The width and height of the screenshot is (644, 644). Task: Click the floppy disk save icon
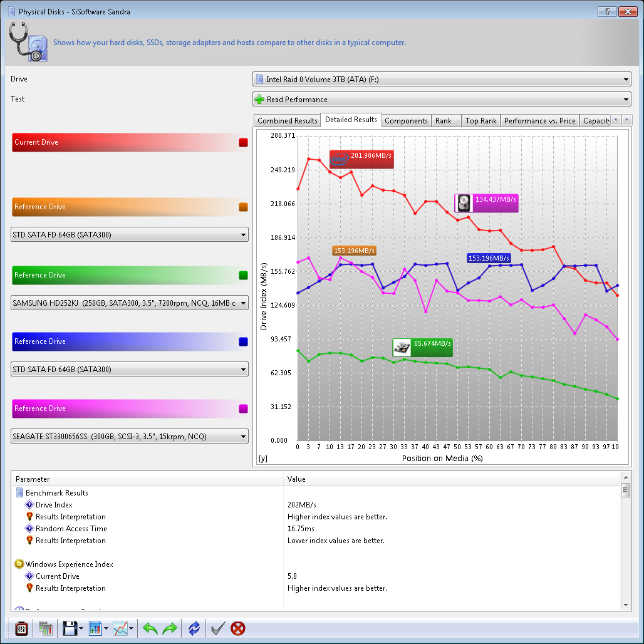[70, 628]
